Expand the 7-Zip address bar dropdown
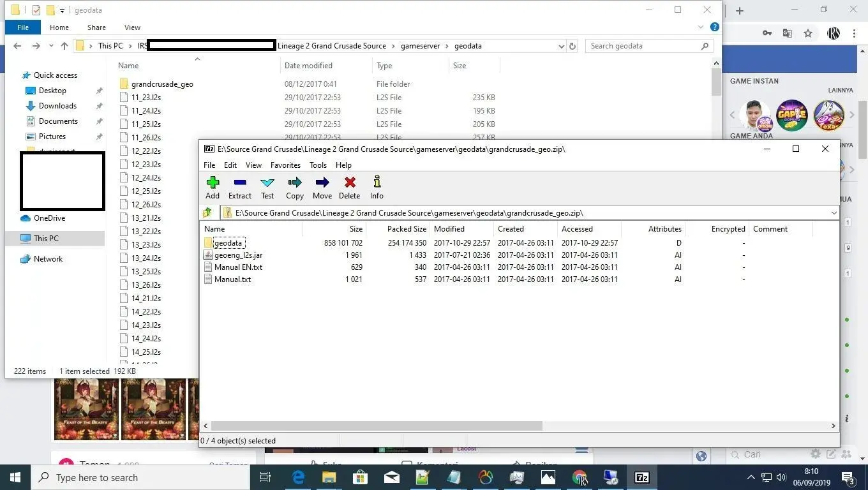The image size is (868, 490). coord(834,212)
